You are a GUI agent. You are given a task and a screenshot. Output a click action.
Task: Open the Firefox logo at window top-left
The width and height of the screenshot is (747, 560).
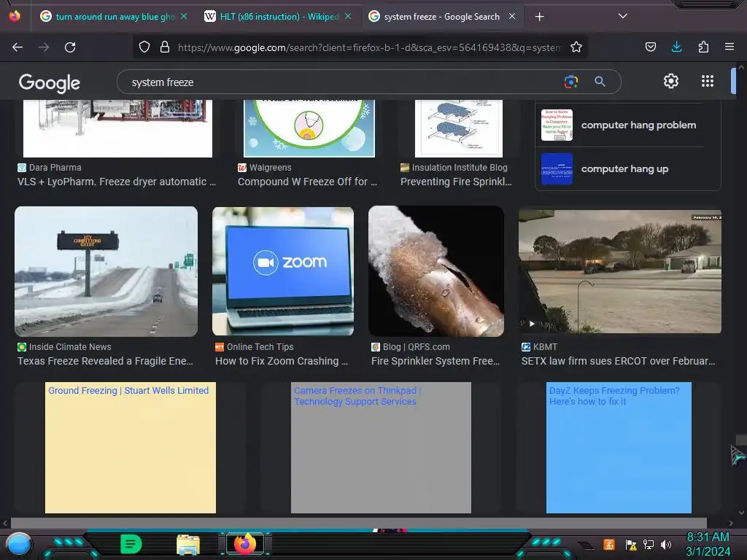pyautogui.click(x=15, y=16)
